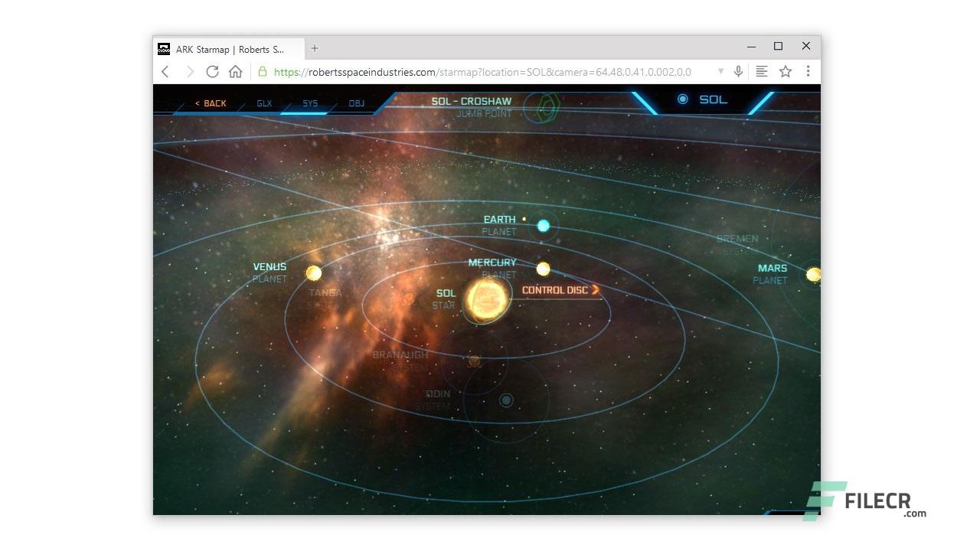
Task: Select the Sol - Croshaw jump point icon
Action: (x=546, y=107)
